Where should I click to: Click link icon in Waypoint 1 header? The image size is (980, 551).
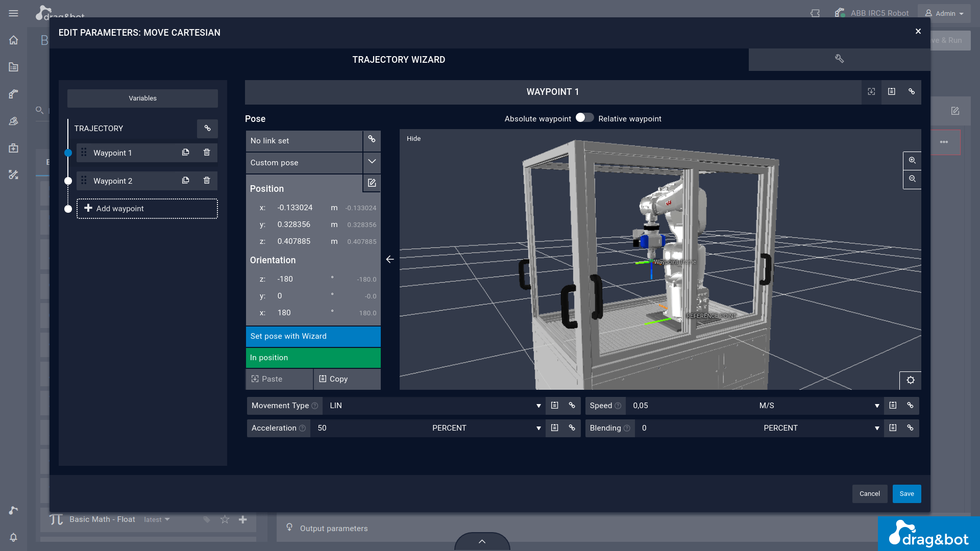(911, 92)
